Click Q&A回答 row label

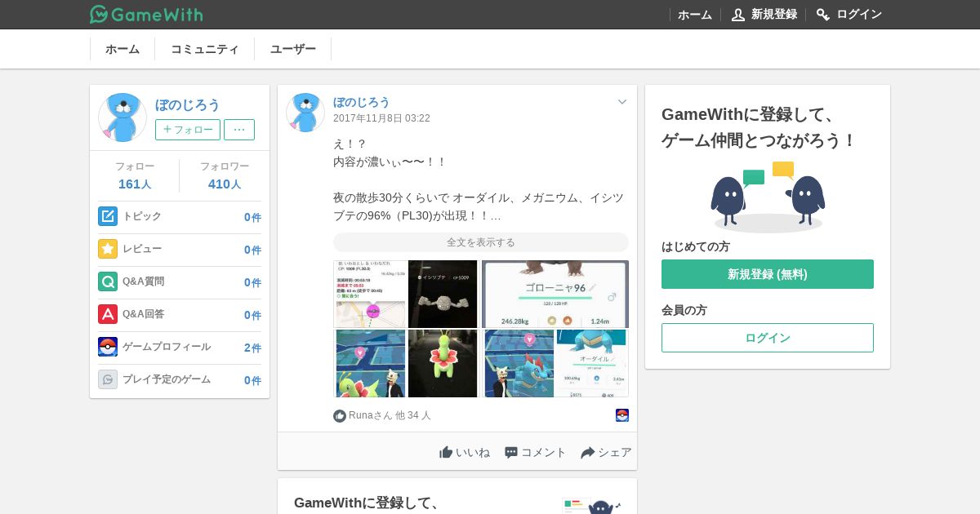tap(143, 314)
